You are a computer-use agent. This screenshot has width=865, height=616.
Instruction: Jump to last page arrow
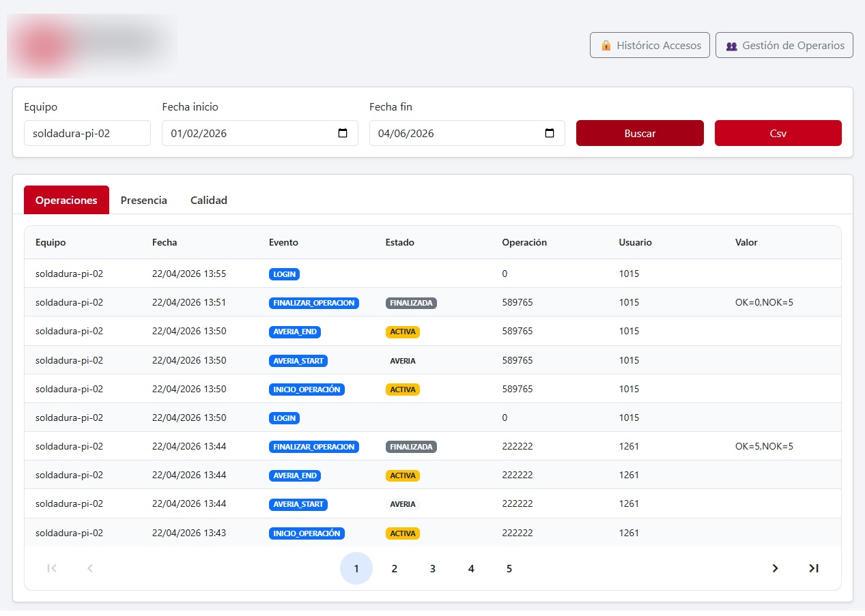[813, 568]
